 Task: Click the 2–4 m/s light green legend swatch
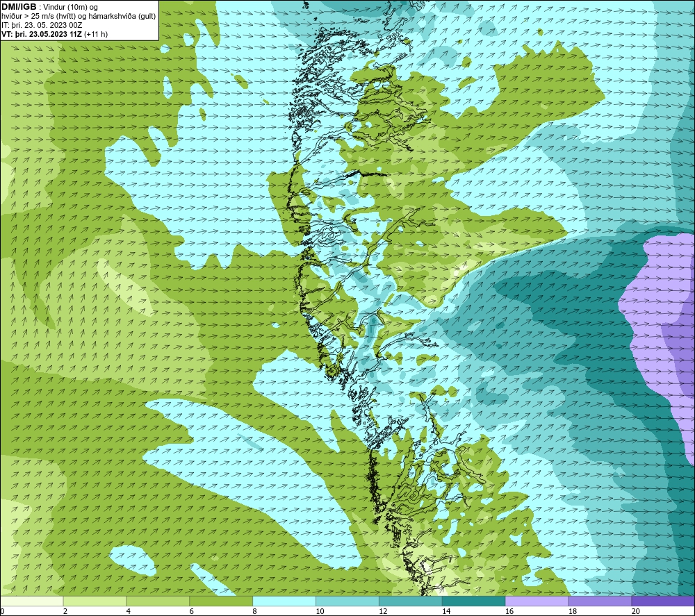95,601
